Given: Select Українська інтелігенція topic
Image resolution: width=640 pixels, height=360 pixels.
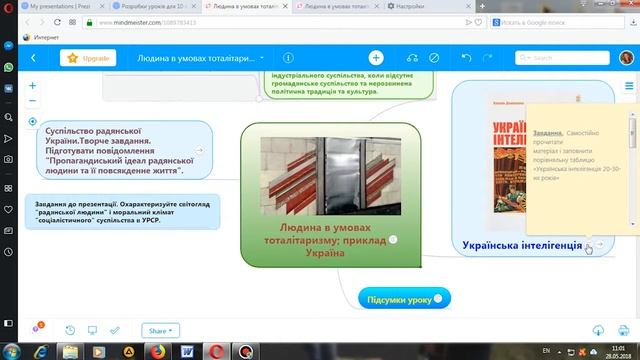Looking at the screenshot, I should pyautogui.click(x=522, y=245).
